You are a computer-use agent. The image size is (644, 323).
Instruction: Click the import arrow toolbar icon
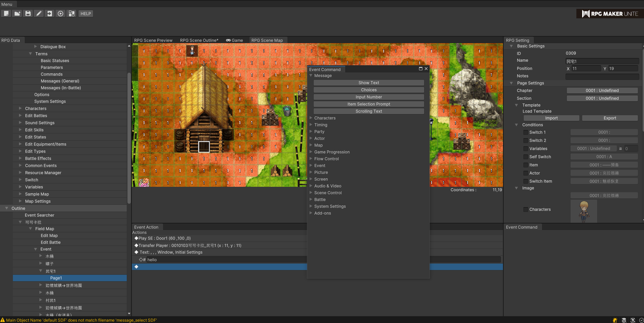point(50,14)
